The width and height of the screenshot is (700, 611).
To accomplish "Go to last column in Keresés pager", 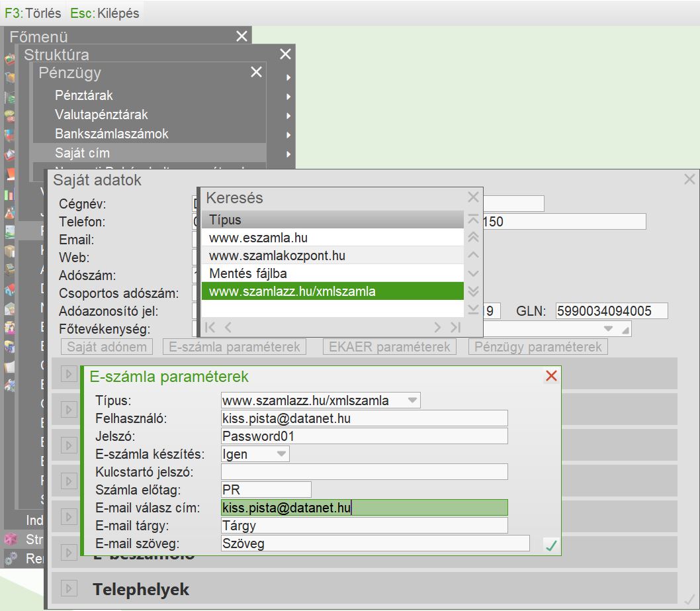I will pos(455,328).
